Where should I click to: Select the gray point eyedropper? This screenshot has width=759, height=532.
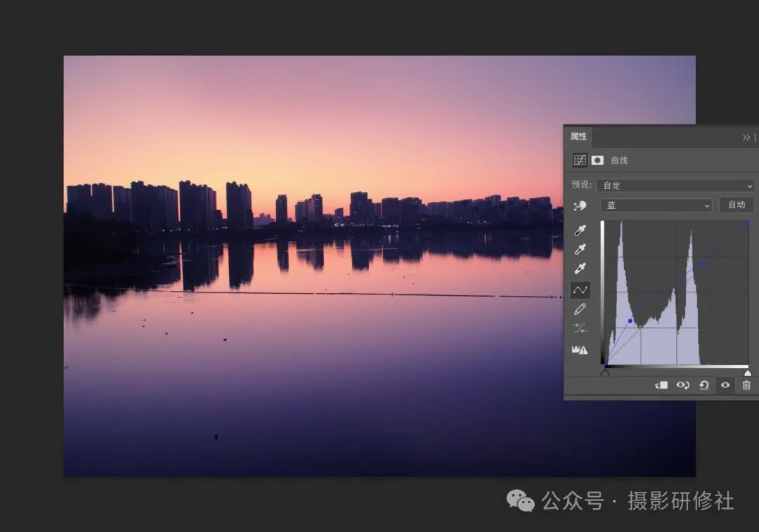coord(580,249)
